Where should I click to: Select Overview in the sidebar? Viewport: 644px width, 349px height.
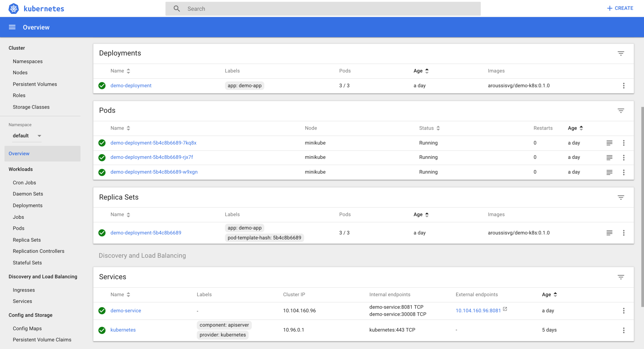coord(19,153)
